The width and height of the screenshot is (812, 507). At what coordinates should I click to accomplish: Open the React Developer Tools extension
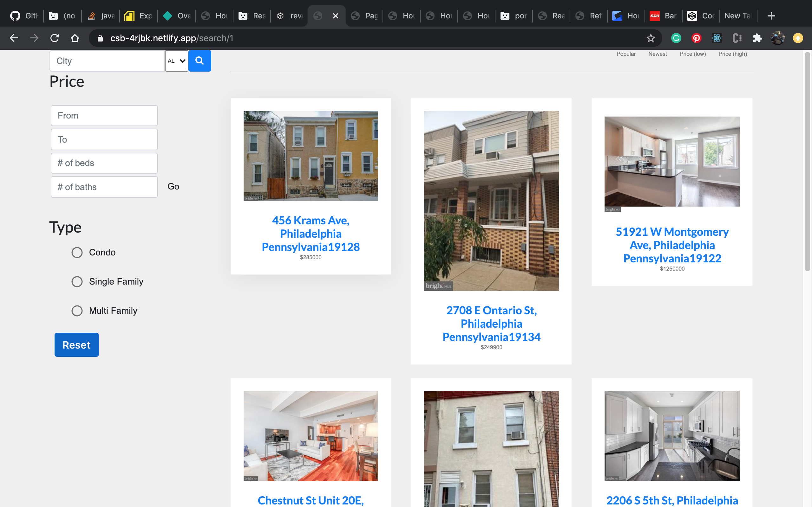717,38
